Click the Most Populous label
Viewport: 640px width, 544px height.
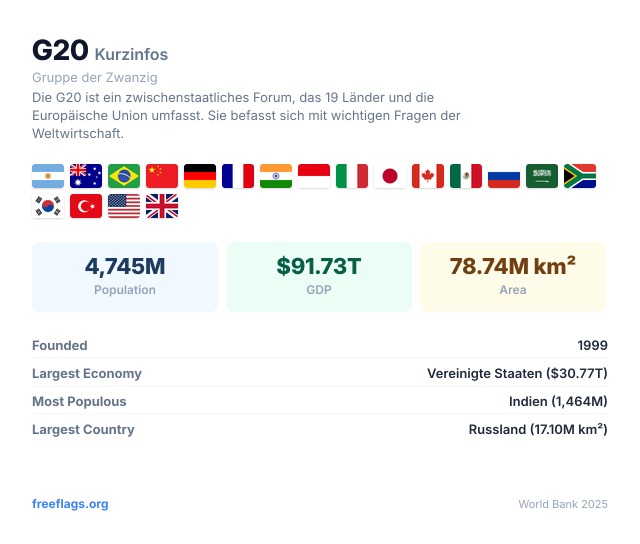pos(79,402)
